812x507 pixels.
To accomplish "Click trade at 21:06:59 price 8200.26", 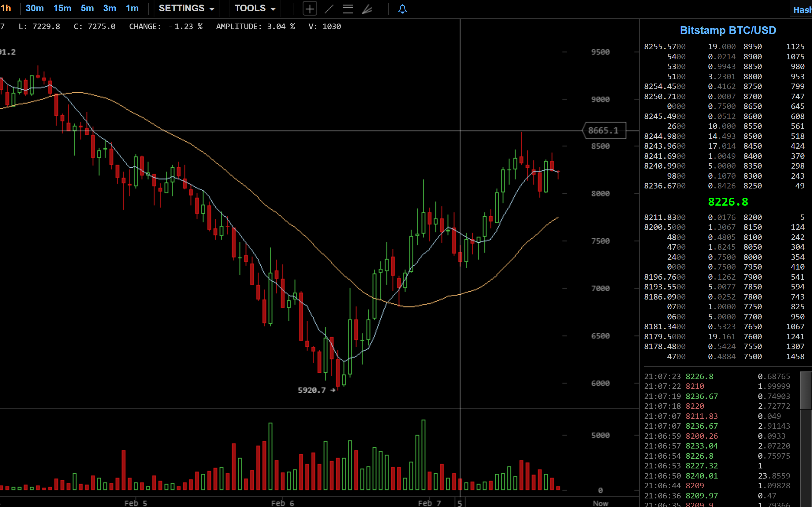I will (717, 436).
